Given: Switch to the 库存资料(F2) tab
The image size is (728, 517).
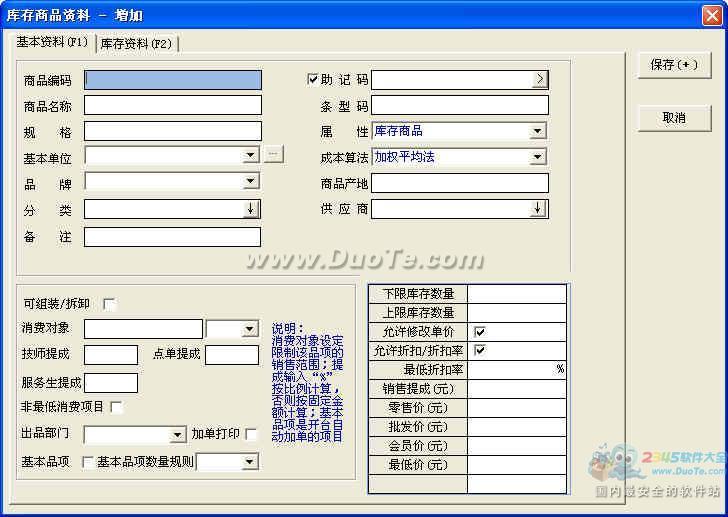Looking at the screenshot, I should point(136,44).
